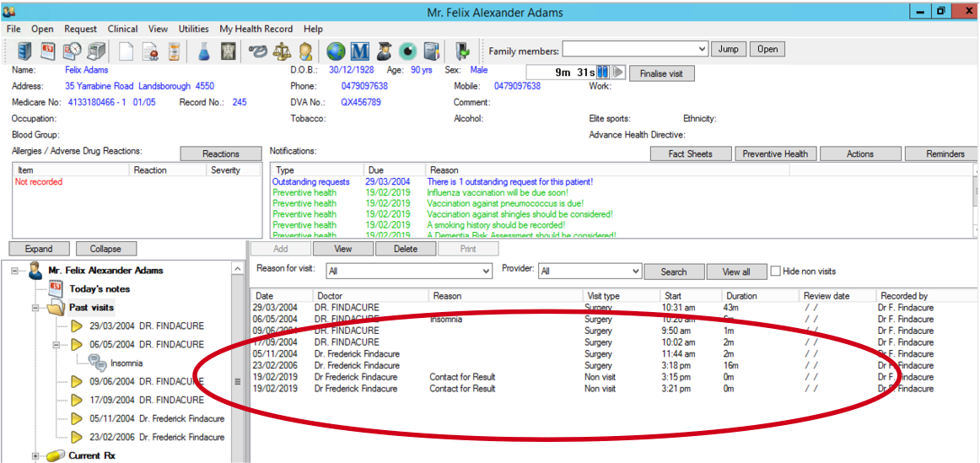This screenshot has width=980, height=463.
Task: Click the Search button
Action: (x=674, y=272)
